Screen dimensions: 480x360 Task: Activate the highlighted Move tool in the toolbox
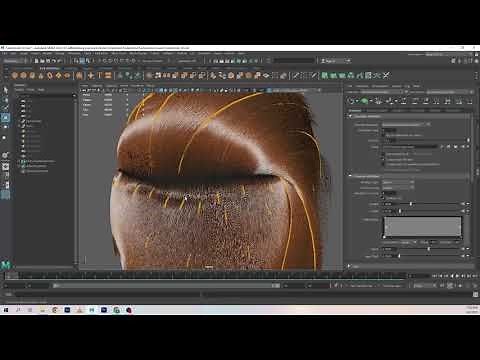(x=5, y=117)
